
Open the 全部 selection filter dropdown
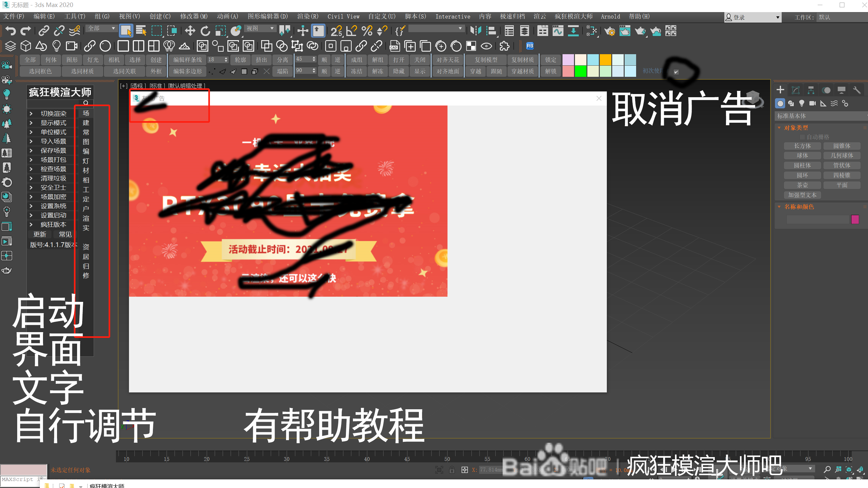click(x=101, y=29)
